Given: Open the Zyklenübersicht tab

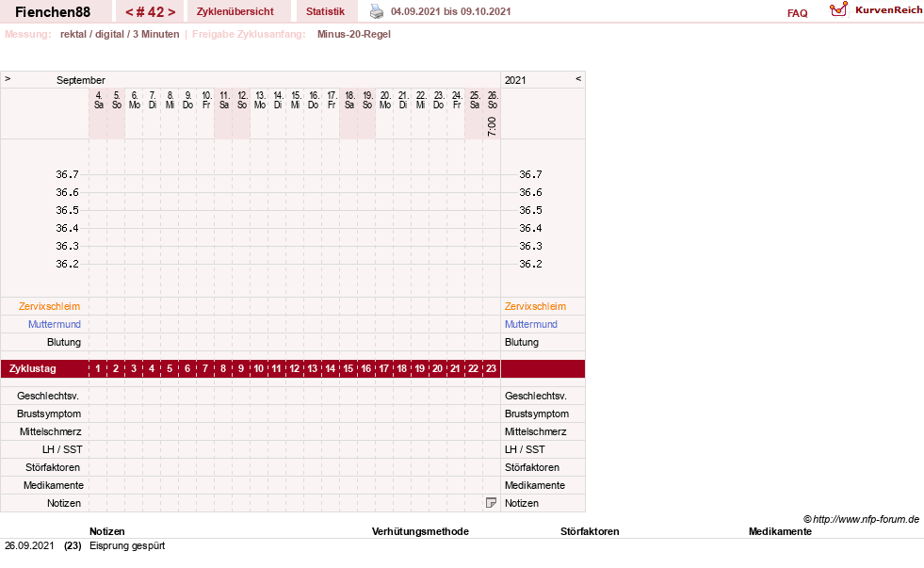Looking at the screenshot, I should (235, 11).
